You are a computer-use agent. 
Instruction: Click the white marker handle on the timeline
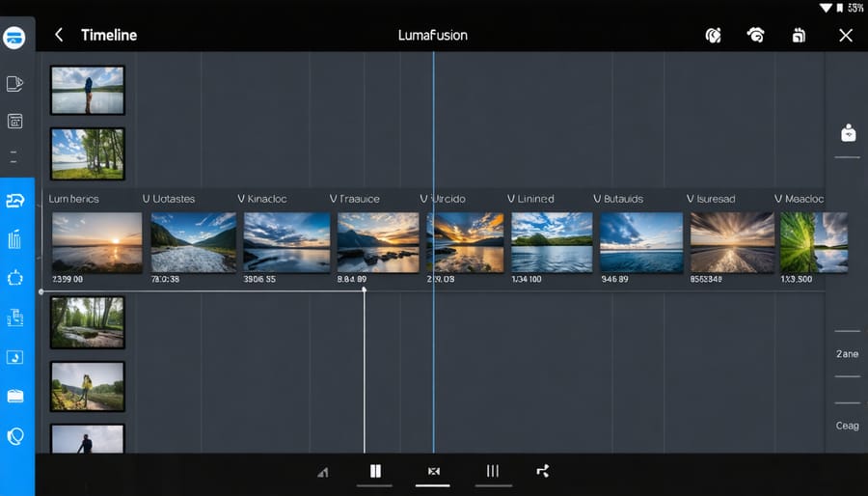(x=365, y=289)
